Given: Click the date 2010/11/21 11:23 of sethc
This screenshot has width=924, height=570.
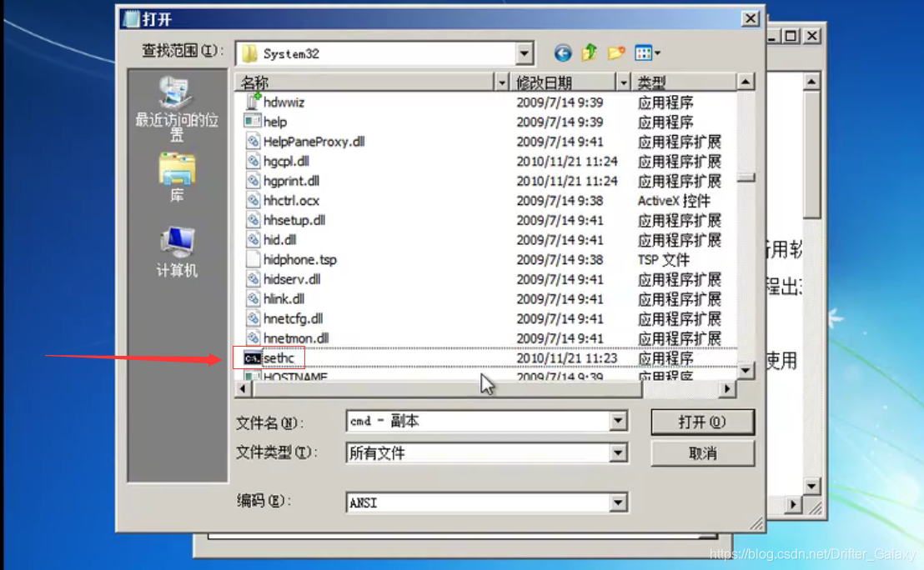Looking at the screenshot, I should click(566, 358).
